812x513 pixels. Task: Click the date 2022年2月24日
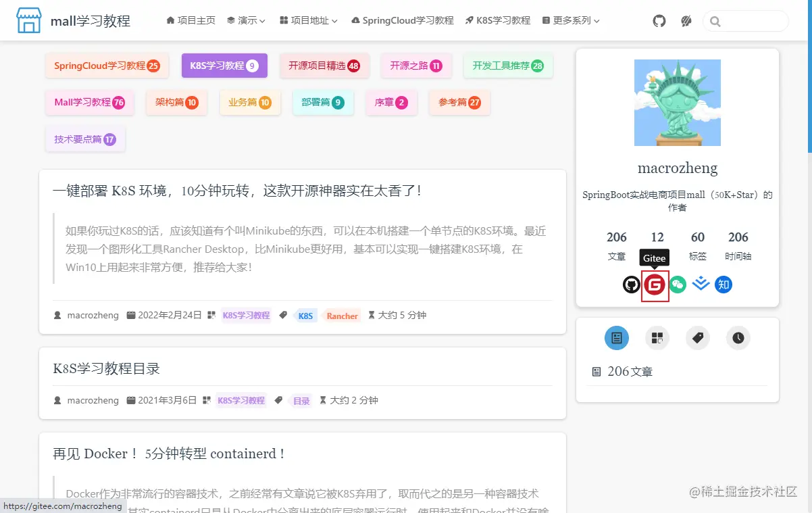[170, 316]
